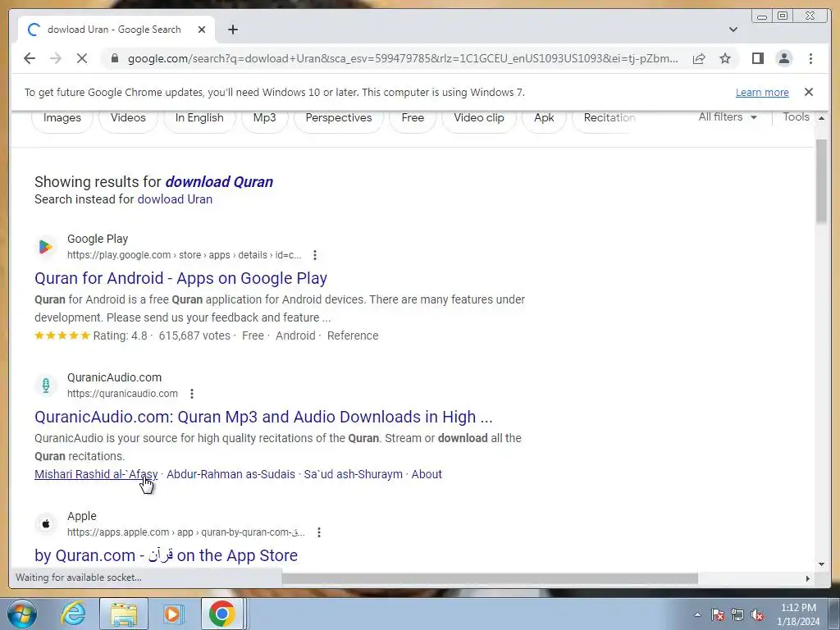
Task: Expand tab search dropdown arrow
Action: (733, 30)
